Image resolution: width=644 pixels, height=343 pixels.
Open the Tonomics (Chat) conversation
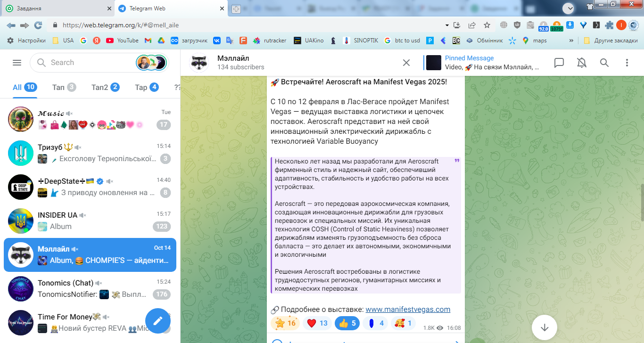pos(90,289)
